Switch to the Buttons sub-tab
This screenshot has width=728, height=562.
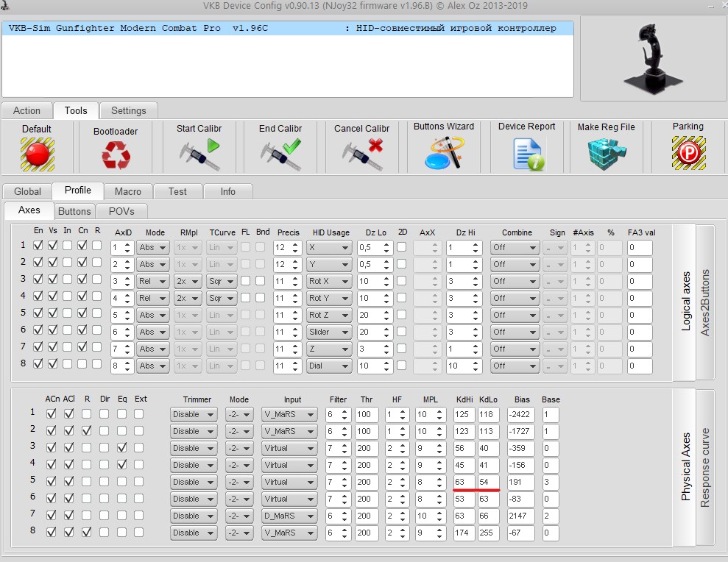(74, 211)
